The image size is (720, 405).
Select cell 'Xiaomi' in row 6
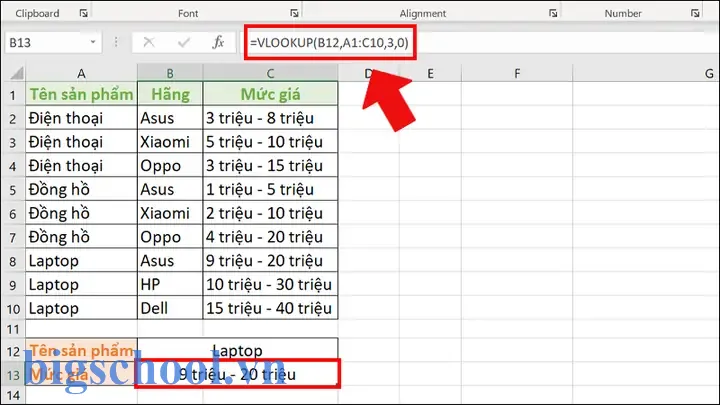click(170, 213)
